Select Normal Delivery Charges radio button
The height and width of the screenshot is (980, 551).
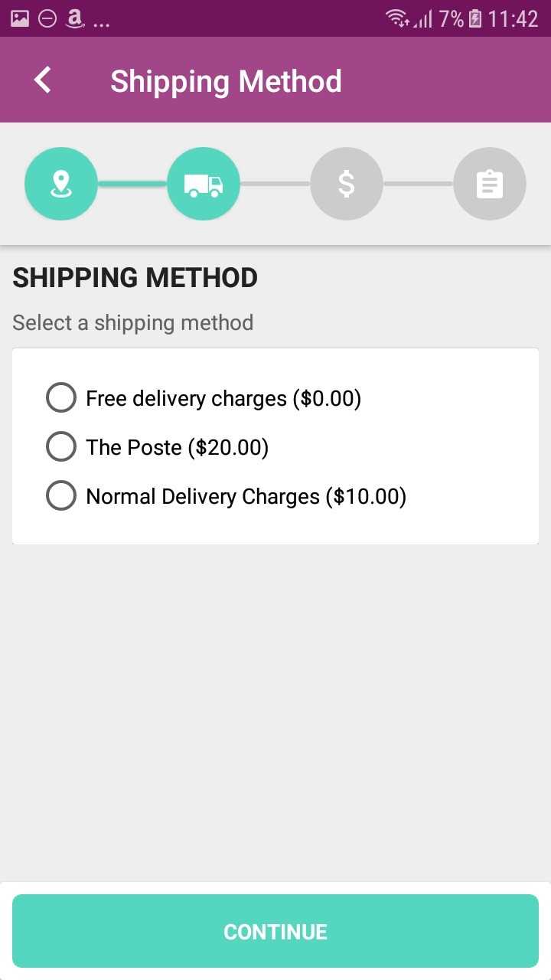tap(61, 496)
